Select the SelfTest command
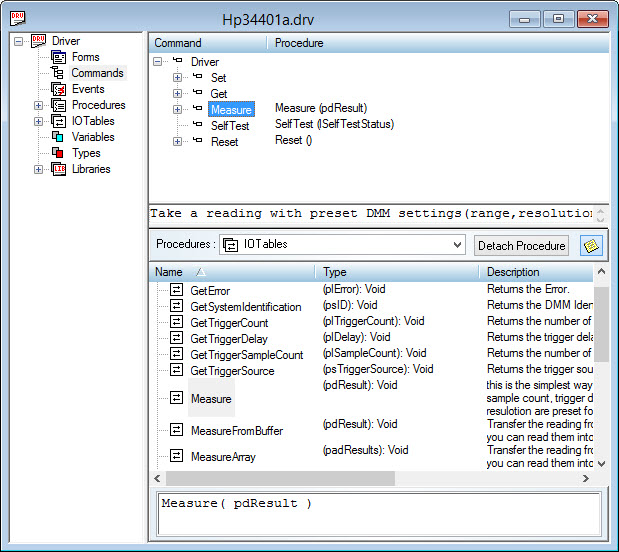The height and width of the screenshot is (552, 619). pos(229,126)
